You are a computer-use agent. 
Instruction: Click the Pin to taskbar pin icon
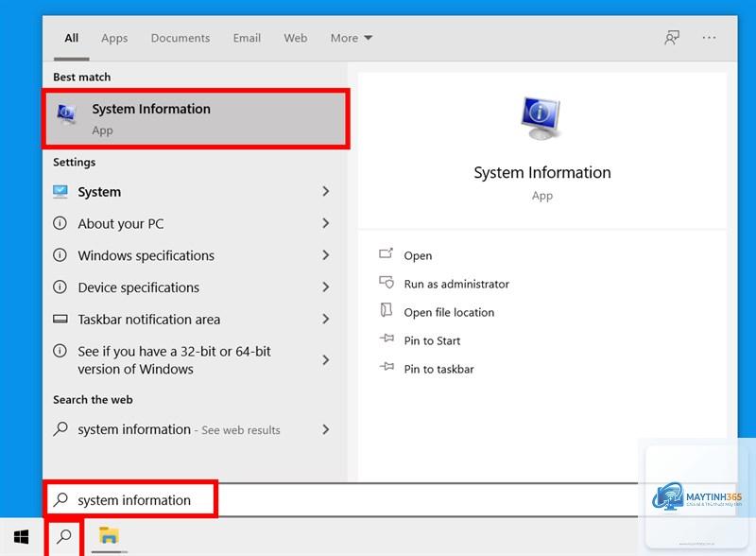[x=387, y=367]
